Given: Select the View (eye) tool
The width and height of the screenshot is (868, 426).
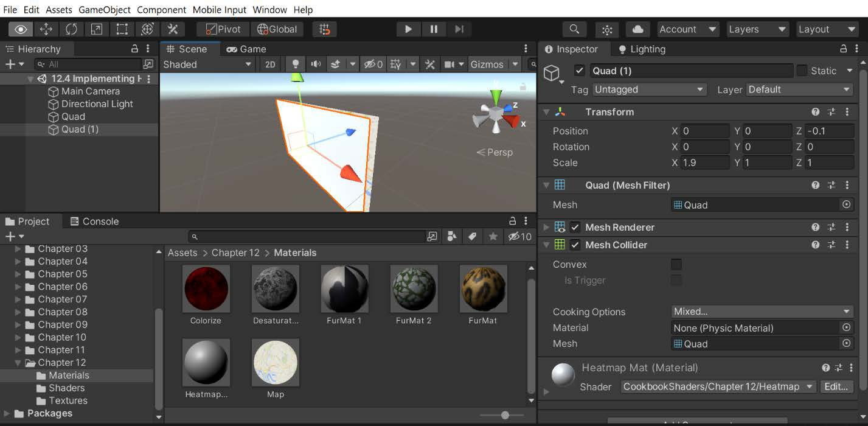Looking at the screenshot, I should coord(21,29).
